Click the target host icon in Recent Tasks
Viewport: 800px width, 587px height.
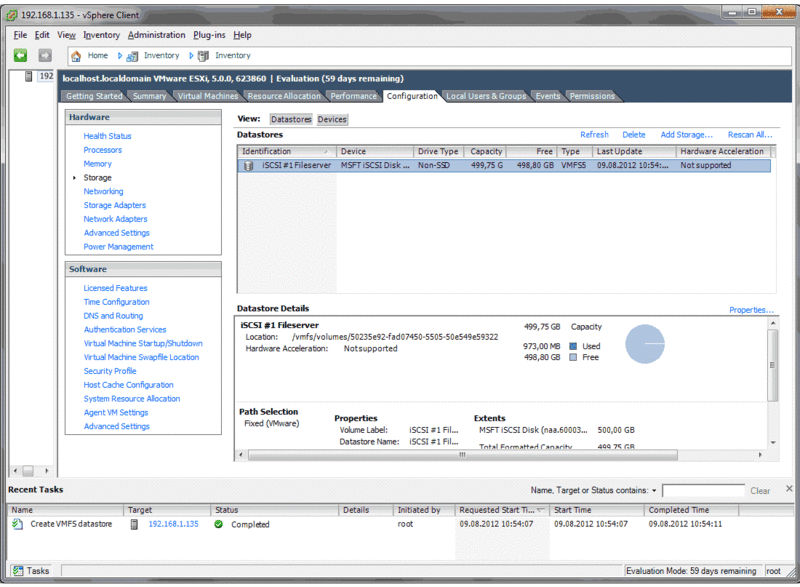pos(134,524)
